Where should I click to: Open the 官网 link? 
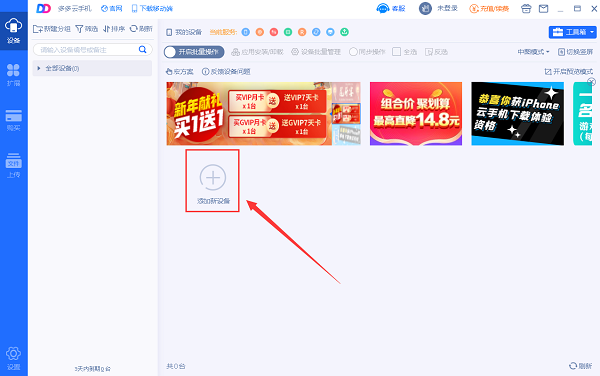point(111,8)
